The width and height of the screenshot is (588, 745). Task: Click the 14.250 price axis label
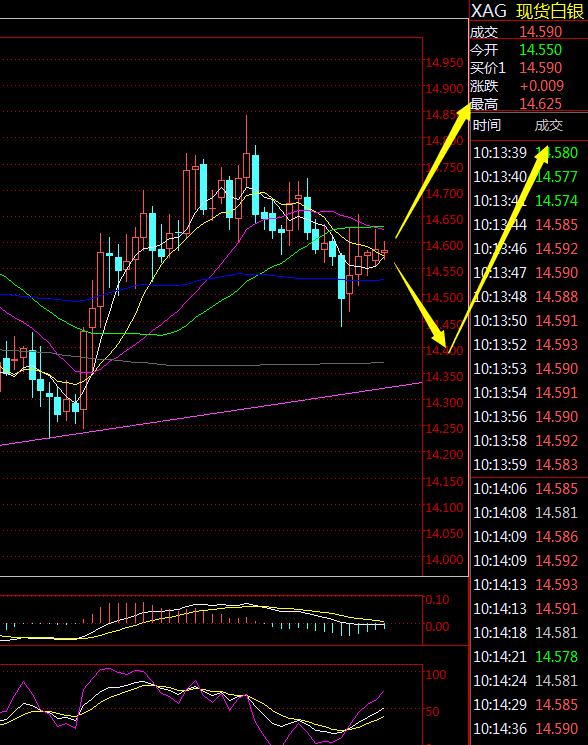pyautogui.click(x=444, y=429)
